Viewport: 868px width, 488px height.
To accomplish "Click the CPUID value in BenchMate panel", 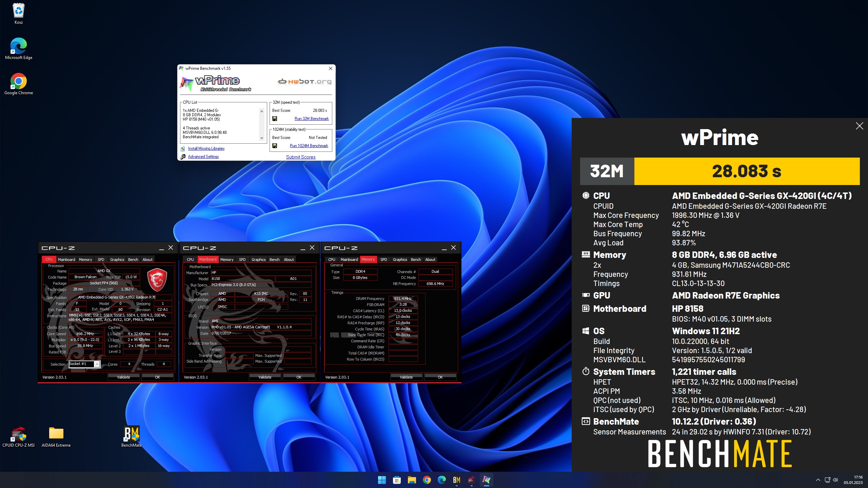I will point(749,206).
